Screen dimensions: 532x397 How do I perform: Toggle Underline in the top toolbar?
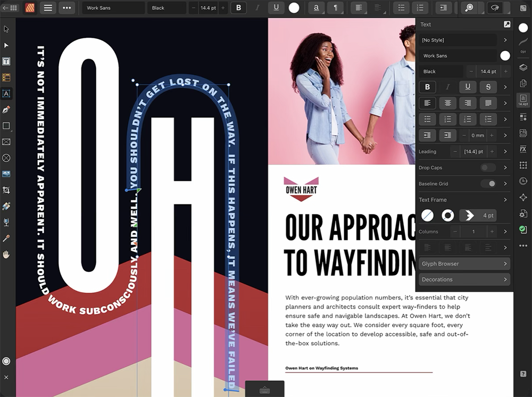(x=276, y=8)
